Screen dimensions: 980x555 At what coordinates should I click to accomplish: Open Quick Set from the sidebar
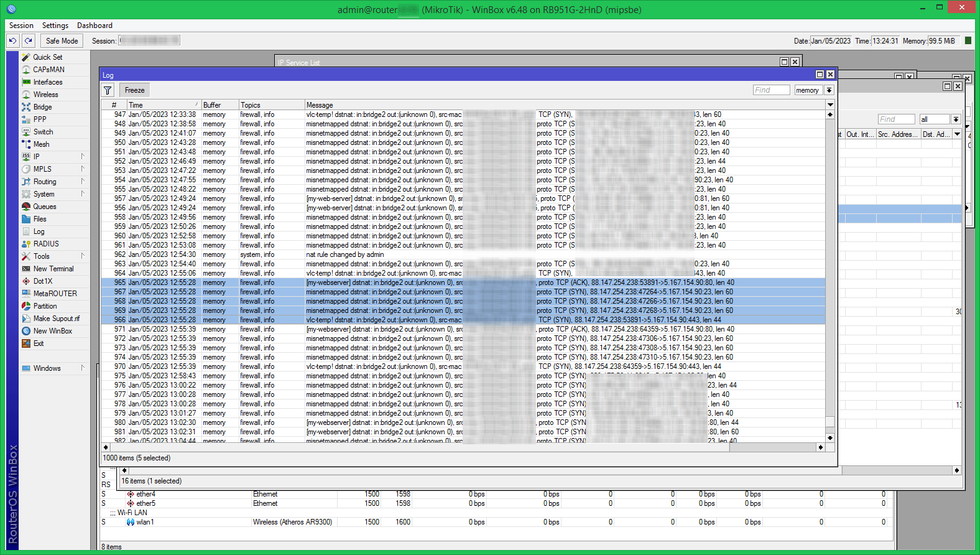click(47, 57)
